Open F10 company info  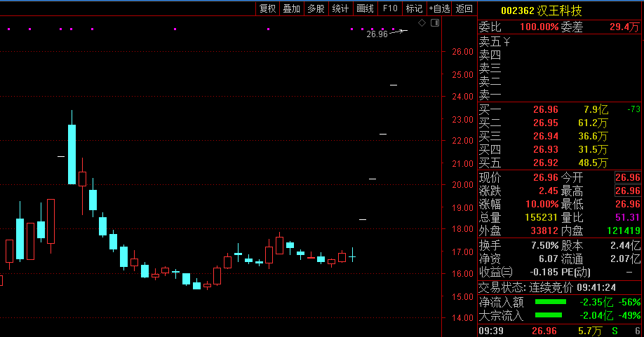pyautogui.click(x=390, y=8)
